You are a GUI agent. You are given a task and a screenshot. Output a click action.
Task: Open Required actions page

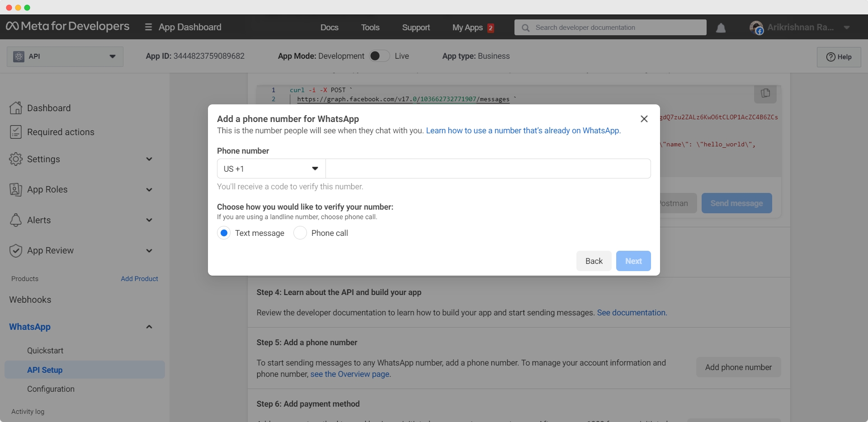pyautogui.click(x=61, y=132)
